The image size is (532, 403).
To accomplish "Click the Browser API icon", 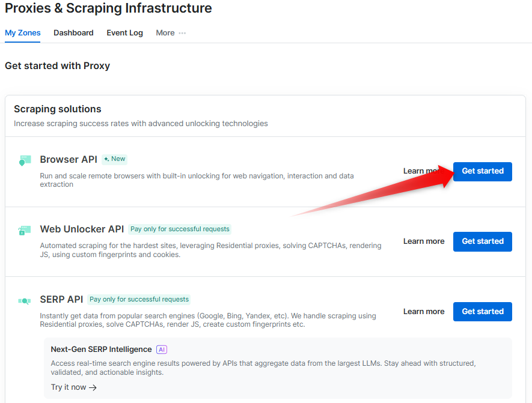I will [x=25, y=160].
